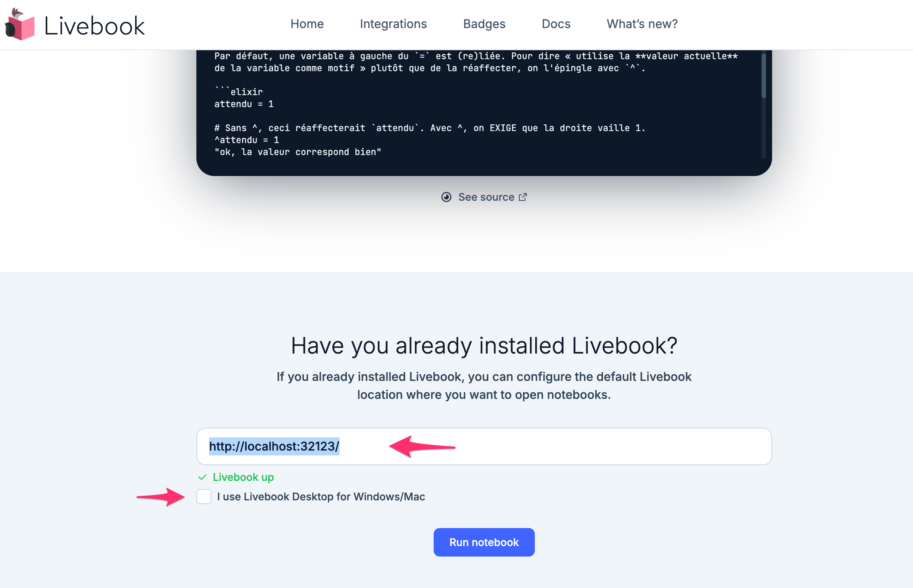Click the Livebook logo icon
This screenshot has height=588, width=913.
(x=19, y=24)
